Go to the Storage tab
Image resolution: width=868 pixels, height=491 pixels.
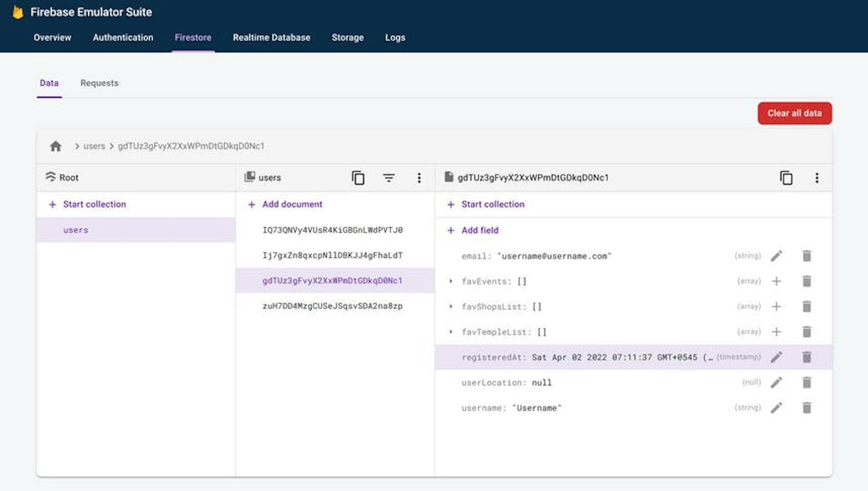tap(348, 37)
